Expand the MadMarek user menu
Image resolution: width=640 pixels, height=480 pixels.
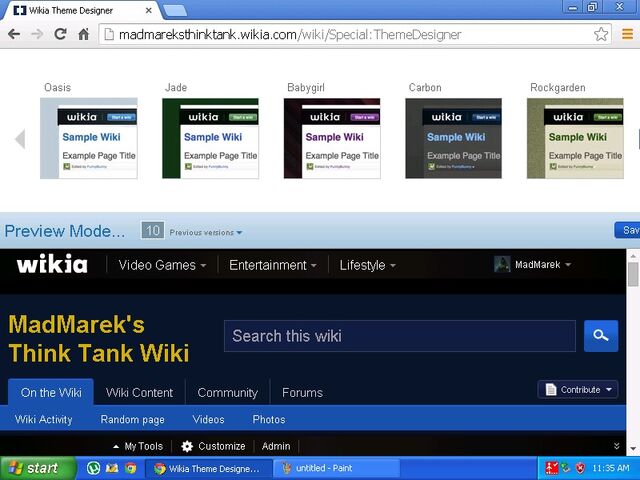coord(543,265)
